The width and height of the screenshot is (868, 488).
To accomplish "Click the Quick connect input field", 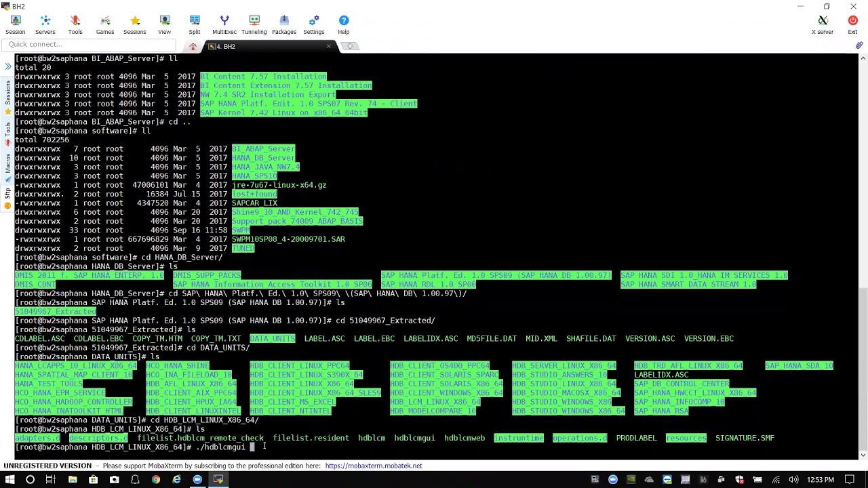I will tap(90, 45).
